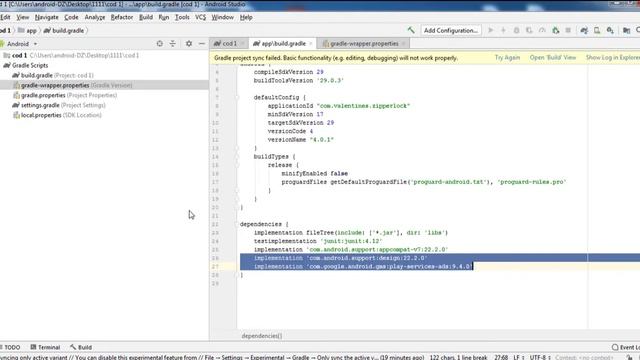Screen dimensions: 640x360
Task: Open the AVD Manager icon
Action: coord(597,30)
